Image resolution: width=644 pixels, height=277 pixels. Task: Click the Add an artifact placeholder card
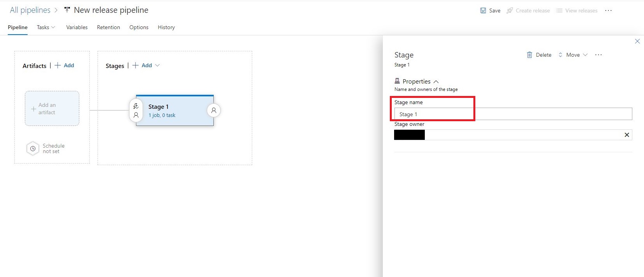coord(52,108)
